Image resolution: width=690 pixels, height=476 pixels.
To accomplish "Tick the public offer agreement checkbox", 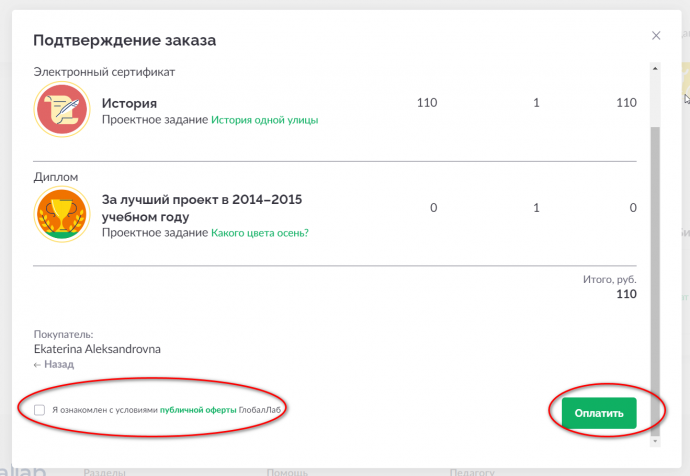I will click(40, 410).
